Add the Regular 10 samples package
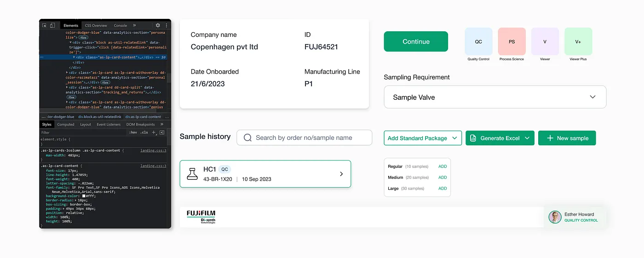Image resolution: width=644 pixels, height=258 pixels. (x=443, y=166)
